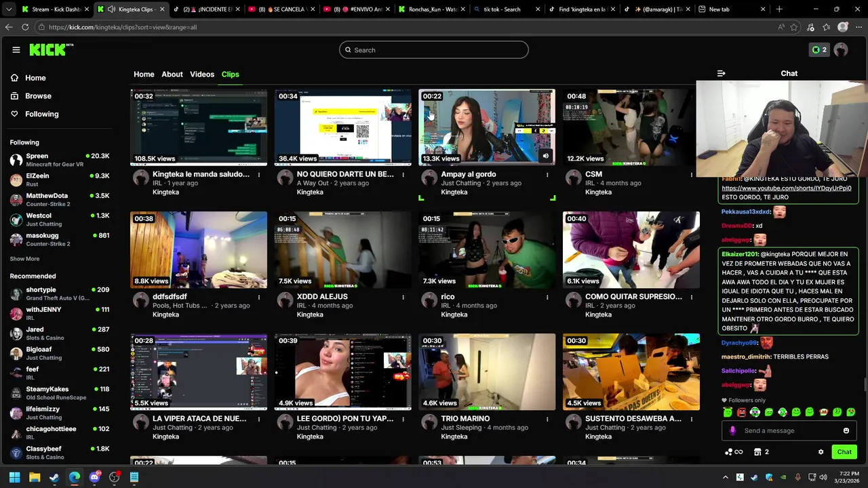Click the browser address bar URL
This screenshot has height=488, width=868.
click(x=123, y=27)
